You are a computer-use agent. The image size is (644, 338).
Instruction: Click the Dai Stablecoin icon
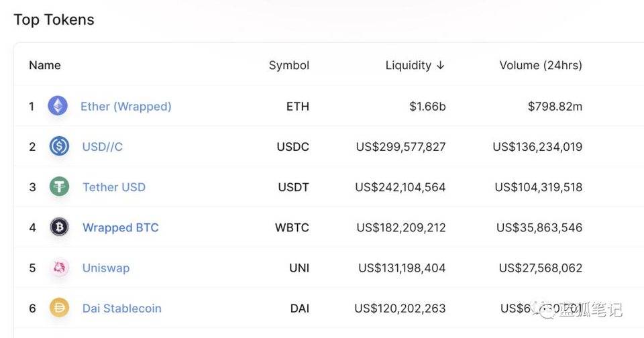(x=59, y=308)
